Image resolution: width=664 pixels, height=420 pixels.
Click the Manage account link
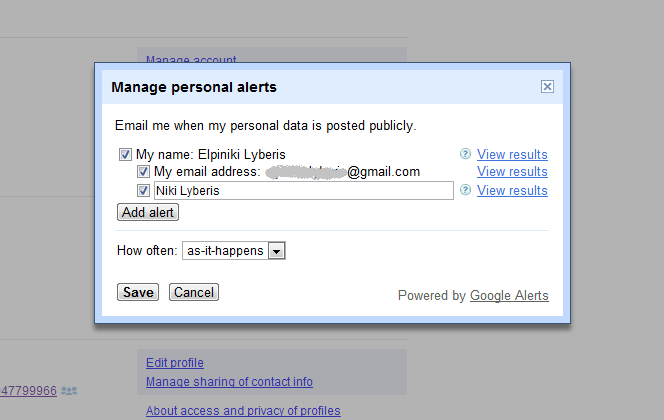tap(191, 60)
